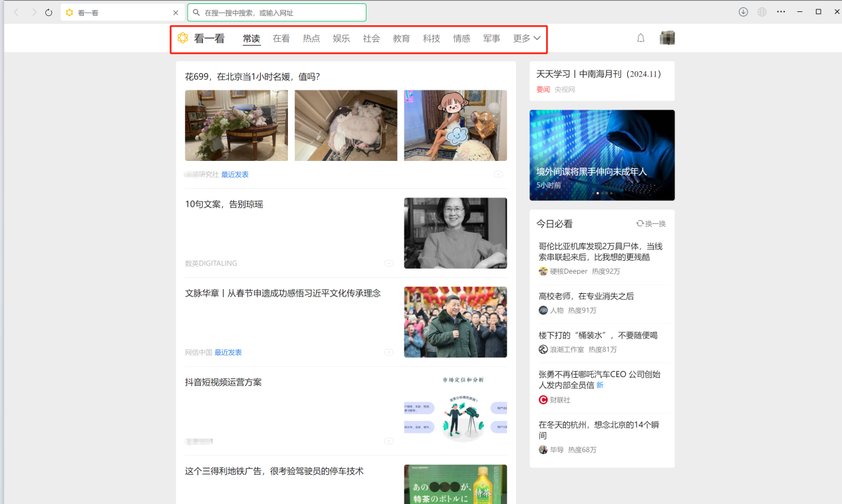
Task: Click 最近发表 next to 网信中国
Action: coord(228,352)
